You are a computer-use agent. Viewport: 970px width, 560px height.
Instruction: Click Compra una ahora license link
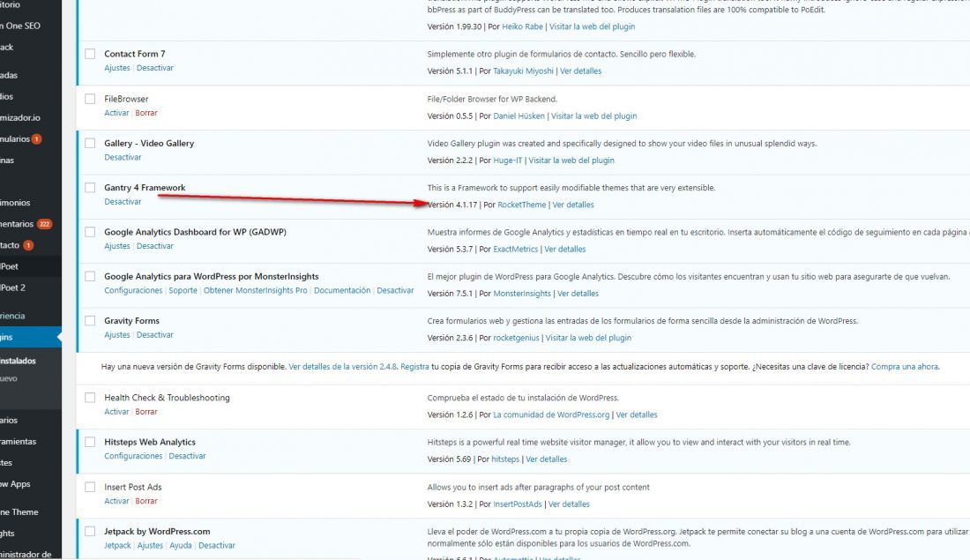coord(905,367)
